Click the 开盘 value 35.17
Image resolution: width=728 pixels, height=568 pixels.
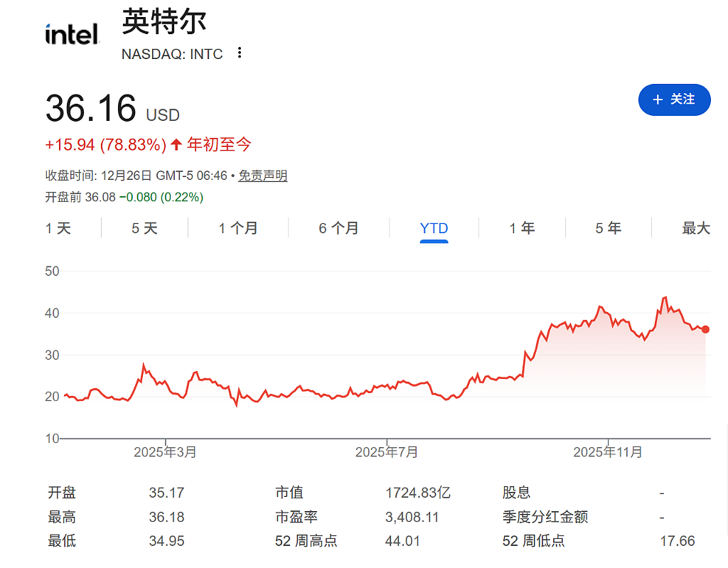(166, 493)
